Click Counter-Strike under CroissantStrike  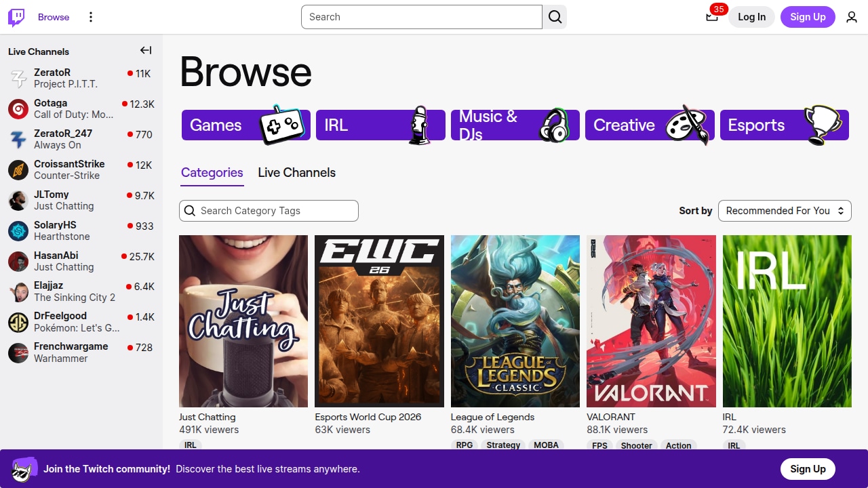pos(66,176)
